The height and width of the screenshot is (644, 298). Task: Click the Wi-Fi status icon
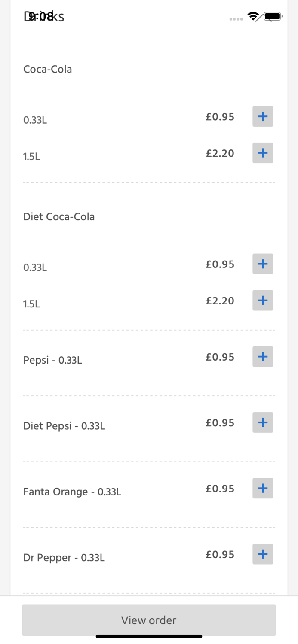[x=253, y=16]
